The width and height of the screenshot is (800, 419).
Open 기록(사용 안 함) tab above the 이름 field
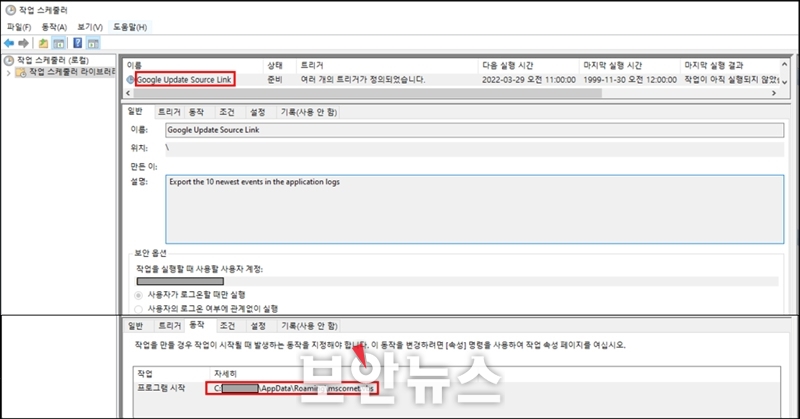pyautogui.click(x=309, y=112)
